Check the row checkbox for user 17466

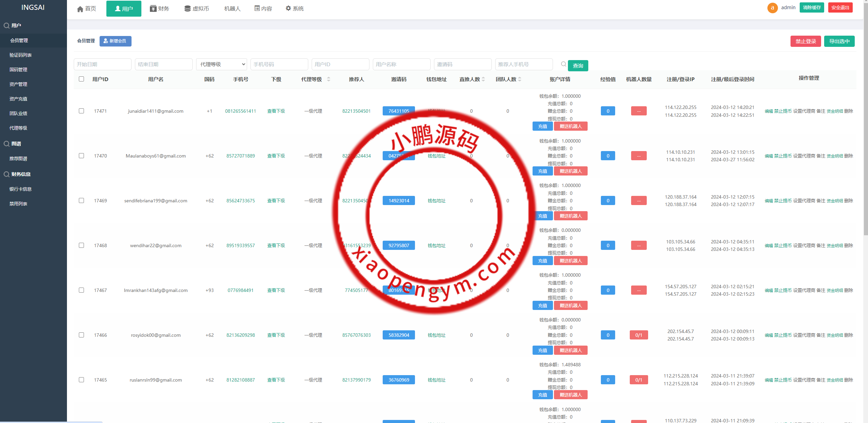pos(81,335)
